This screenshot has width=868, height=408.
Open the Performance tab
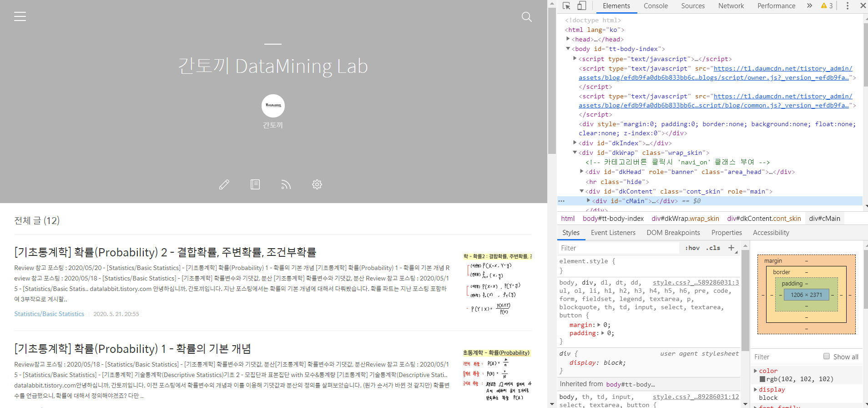776,6
